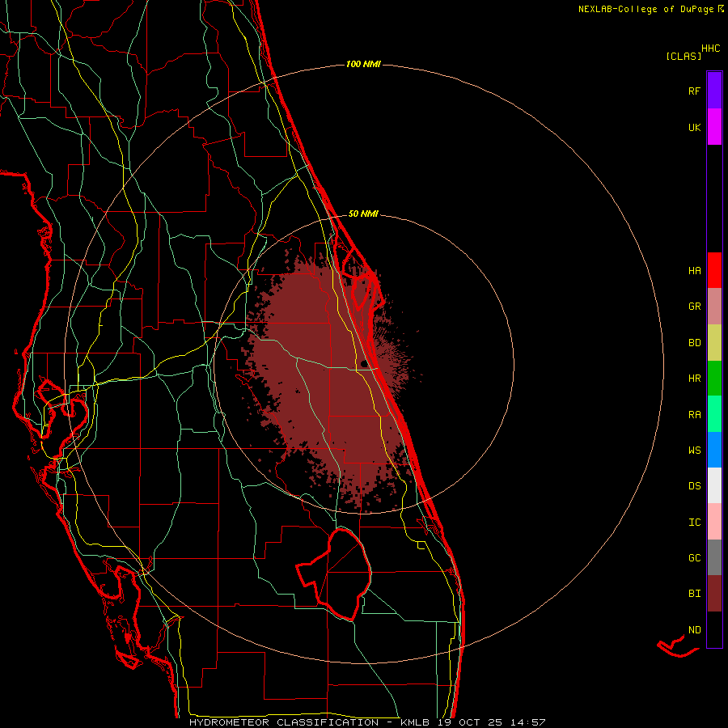Screen dimensions: 728x728
Task: Click the DS white legend swatch
Action: [714, 485]
